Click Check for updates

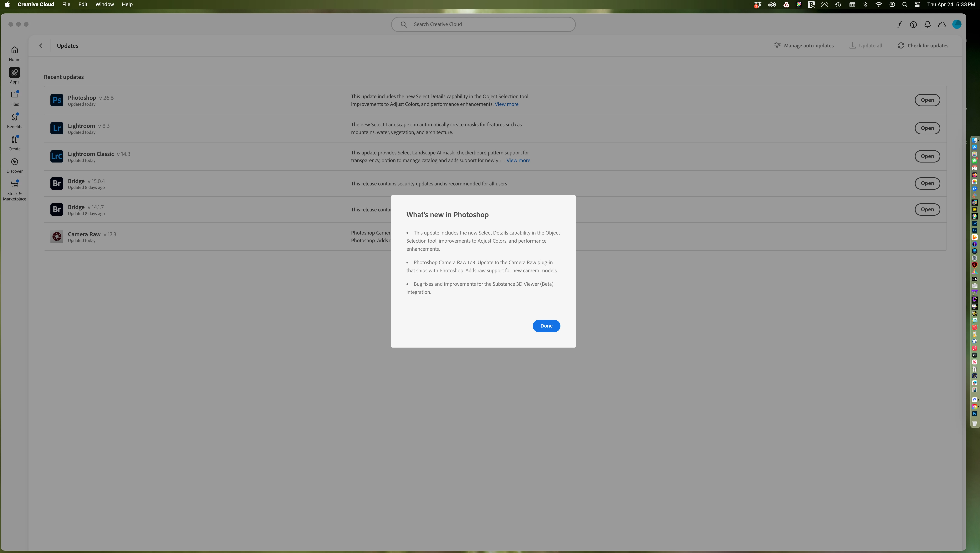923,46
